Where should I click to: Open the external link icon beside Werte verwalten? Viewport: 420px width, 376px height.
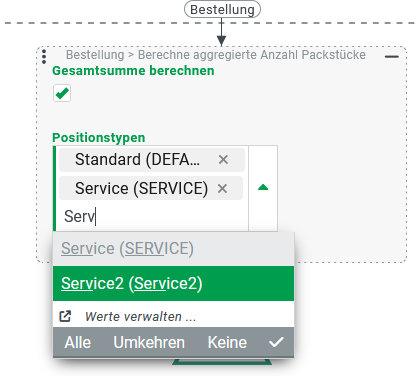65,316
